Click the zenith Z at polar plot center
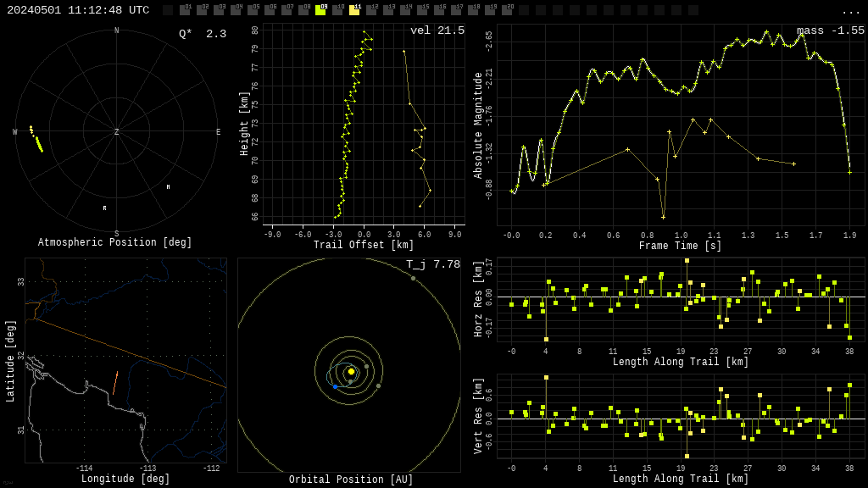Viewport: 868px width, 488px height. pyautogui.click(x=117, y=132)
